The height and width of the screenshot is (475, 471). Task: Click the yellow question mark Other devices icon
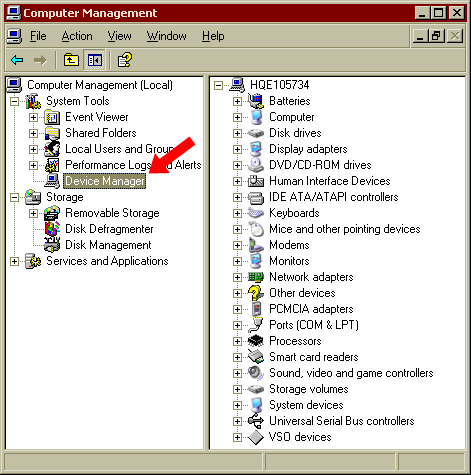tap(256, 293)
